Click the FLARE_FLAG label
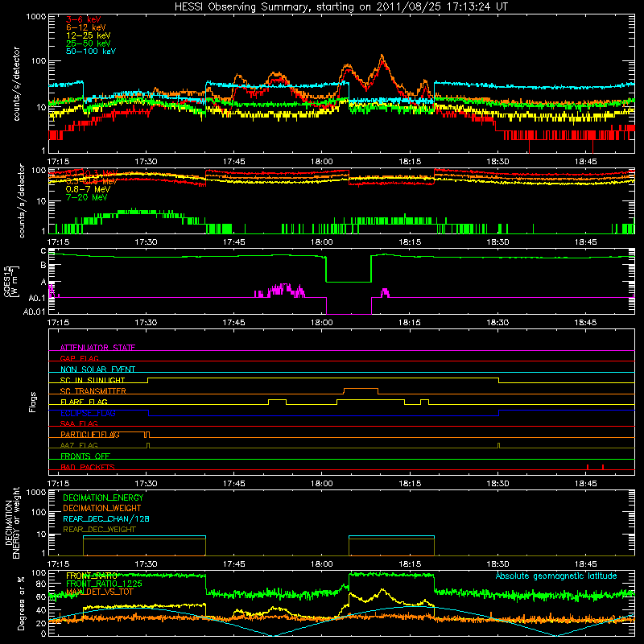644x644 pixels. pos(84,402)
